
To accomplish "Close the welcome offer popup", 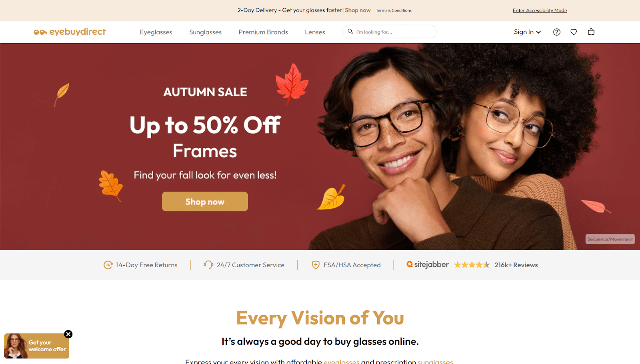I will point(68,334).
